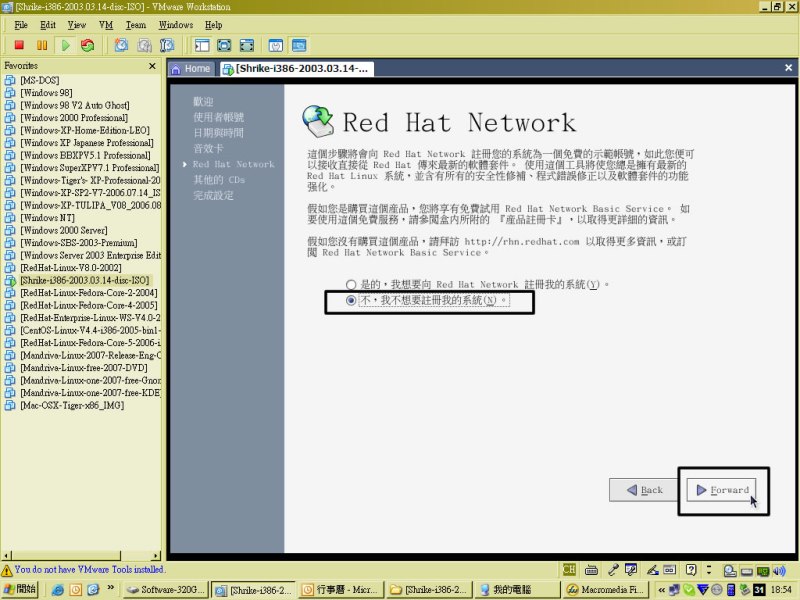
Task: Open the Snapshot Manager toolbar icon
Action: click(167, 45)
